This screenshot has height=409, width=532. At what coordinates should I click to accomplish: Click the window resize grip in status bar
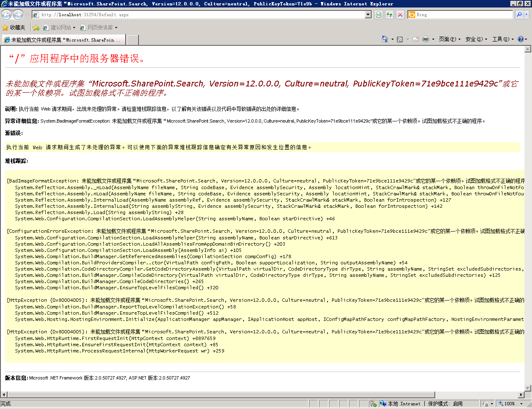pos(528,404)
